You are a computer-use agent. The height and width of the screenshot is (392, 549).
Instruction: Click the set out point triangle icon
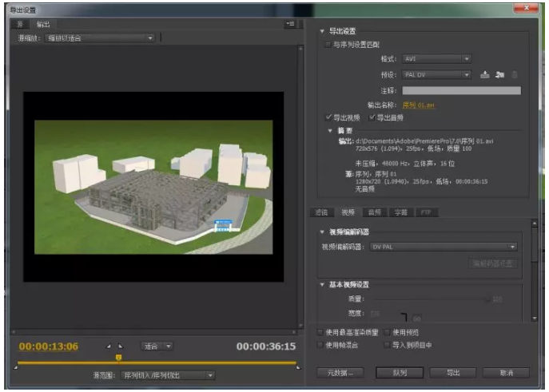click(120, 346)
